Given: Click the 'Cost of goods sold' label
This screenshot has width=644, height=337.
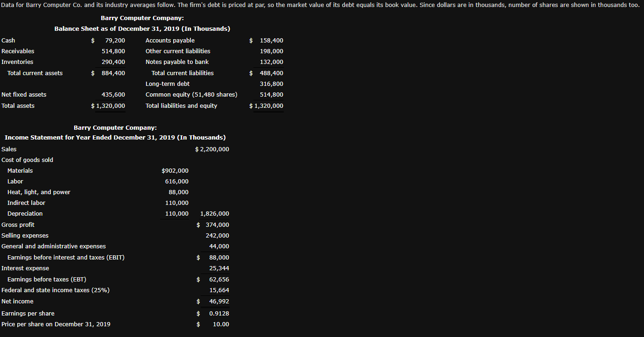Looking at the screenshot, I should tap(28, 160).
